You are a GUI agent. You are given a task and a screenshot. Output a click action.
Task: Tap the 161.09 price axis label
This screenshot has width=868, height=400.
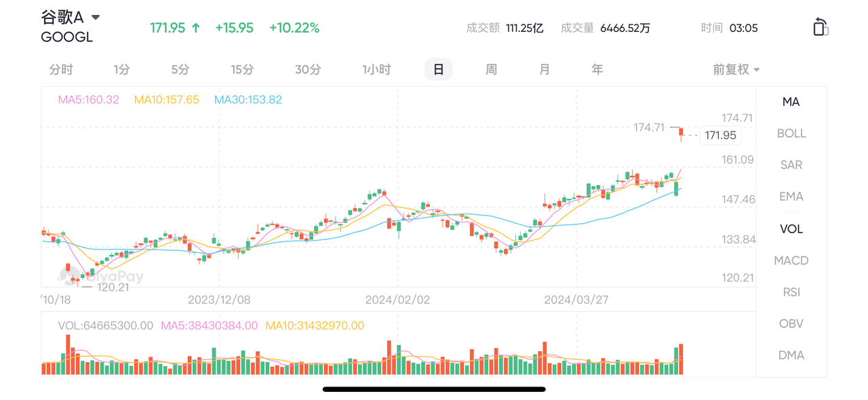738,160
